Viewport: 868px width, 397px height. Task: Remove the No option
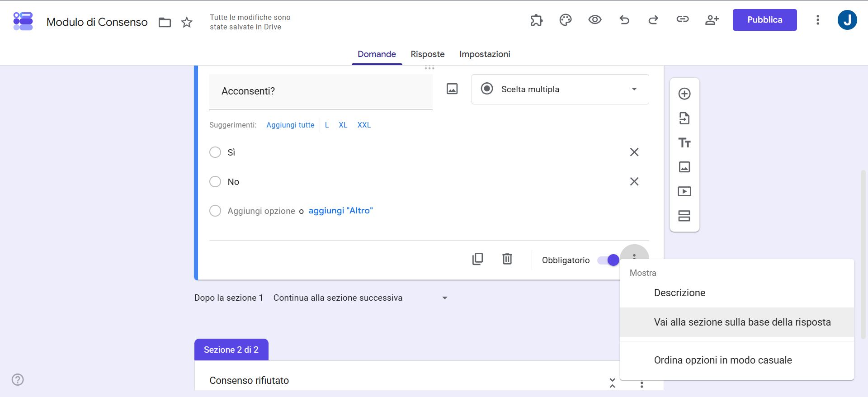click(x=634, y=181)
